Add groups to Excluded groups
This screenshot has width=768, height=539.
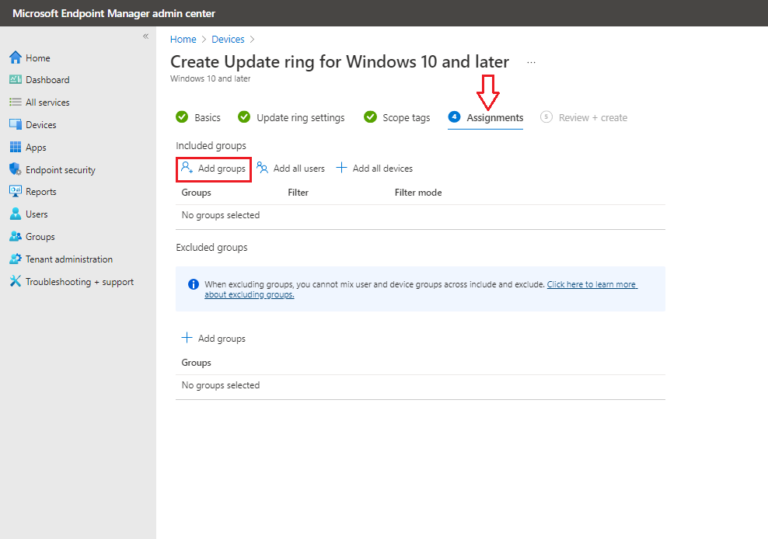point(214,339)
